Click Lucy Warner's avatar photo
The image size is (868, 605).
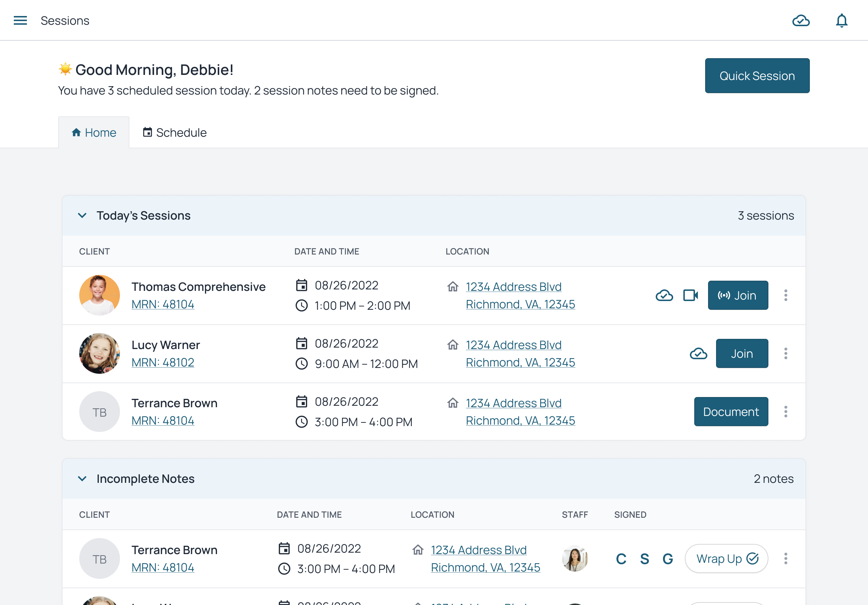click(x=100, y=353)
